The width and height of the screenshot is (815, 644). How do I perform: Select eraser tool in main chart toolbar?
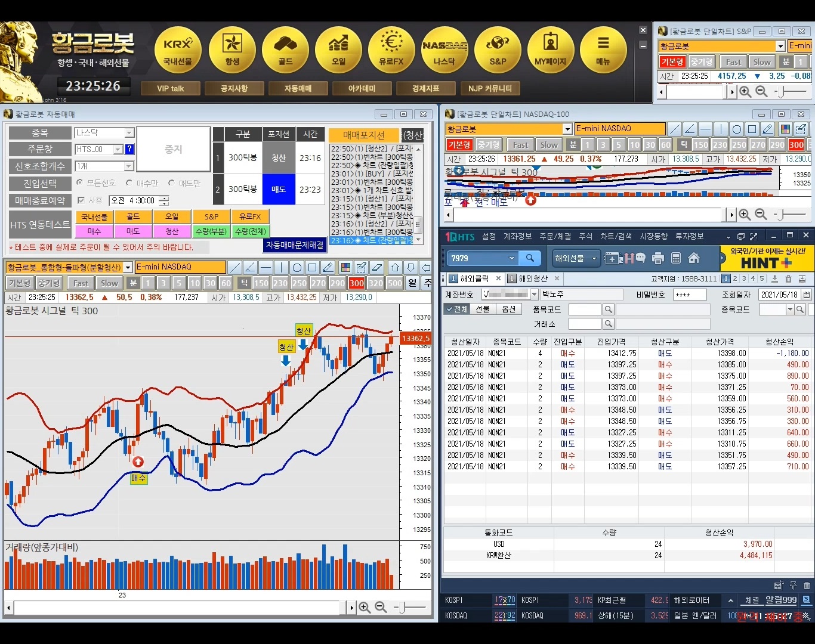[x=377, y=267]
